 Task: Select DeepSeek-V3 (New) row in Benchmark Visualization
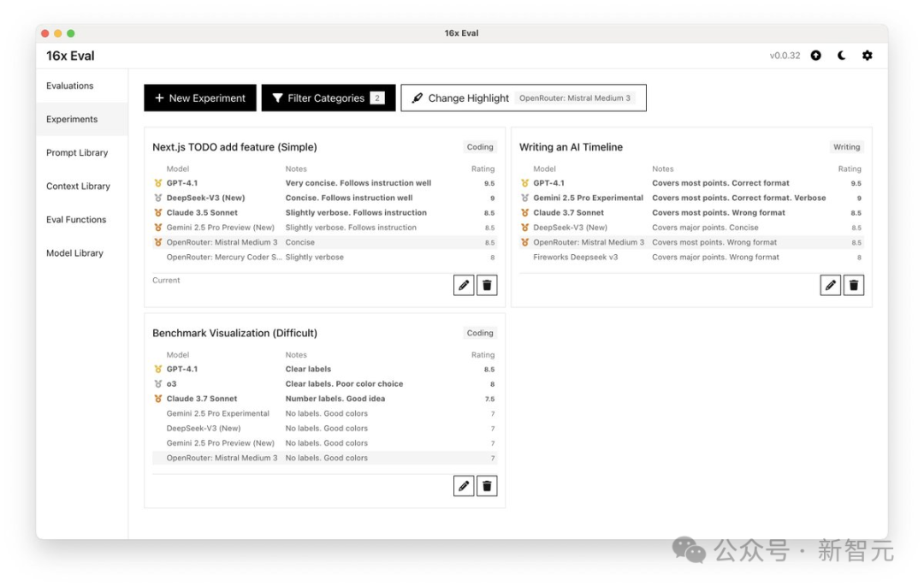tap(325, 429)
